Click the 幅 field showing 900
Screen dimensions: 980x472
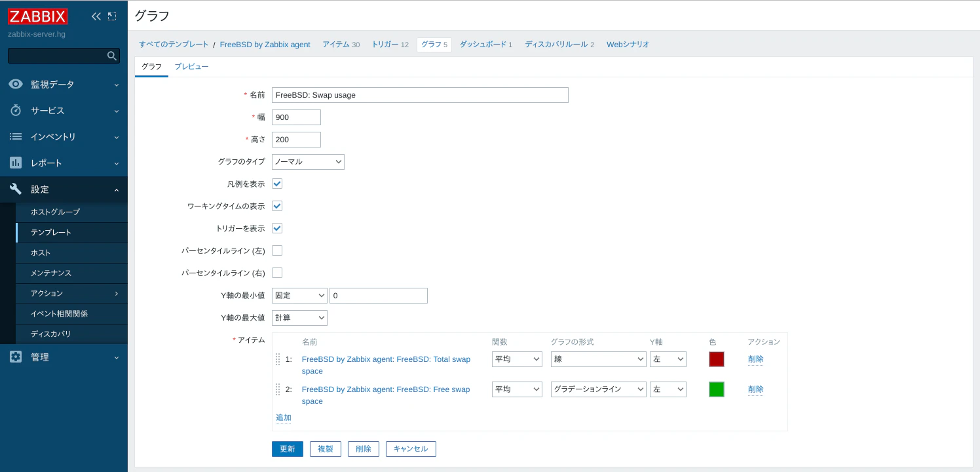(x=296, y=117)
